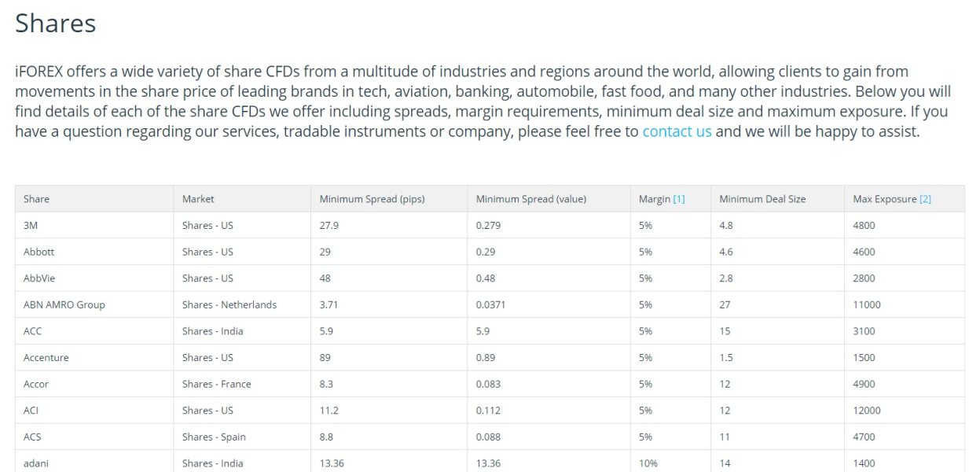Click the Shares page heading
Viewport: 980px width, 472px height.
click(x=55, y=23)
